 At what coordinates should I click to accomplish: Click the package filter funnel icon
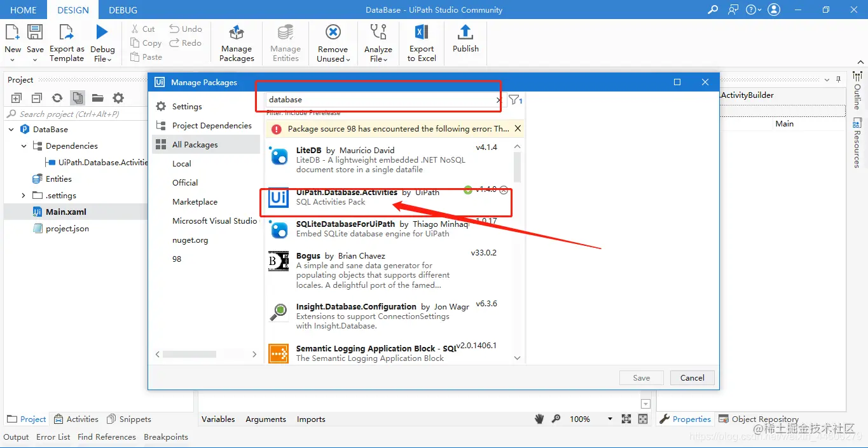coord(515,100)
